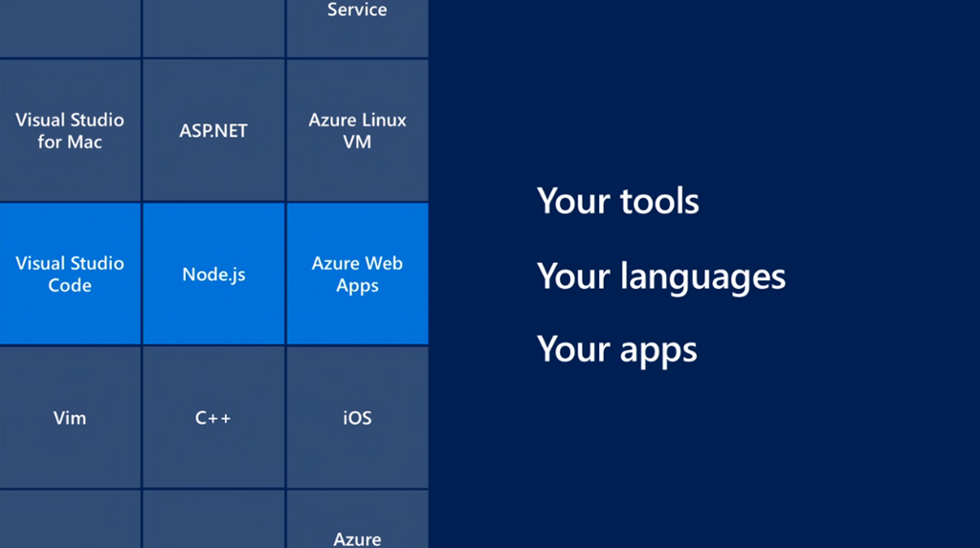Pick the Azure Web Apps tile

(358, 274)
